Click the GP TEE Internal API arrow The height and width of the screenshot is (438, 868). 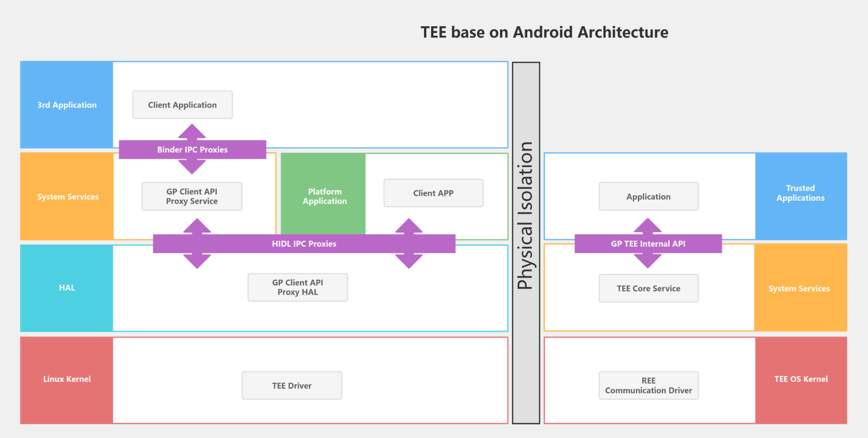(x=648, y=243)
